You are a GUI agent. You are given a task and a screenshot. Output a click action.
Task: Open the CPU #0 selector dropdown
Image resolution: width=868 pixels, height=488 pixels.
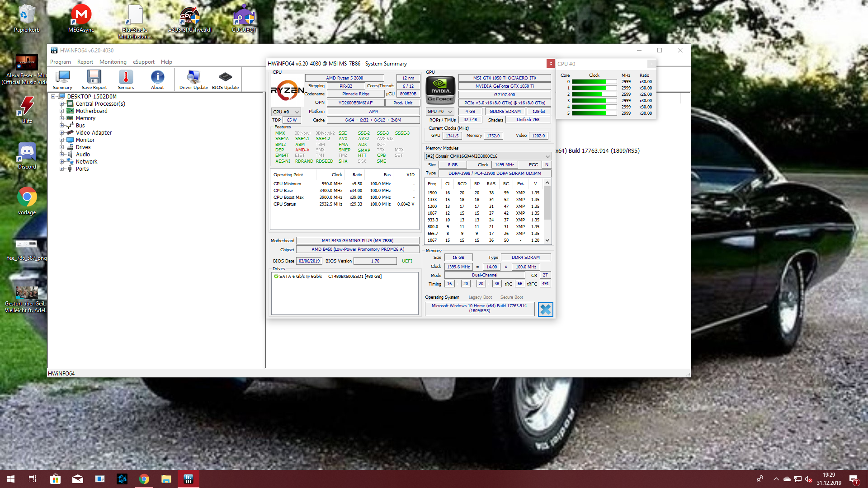[x=286, y=112]
